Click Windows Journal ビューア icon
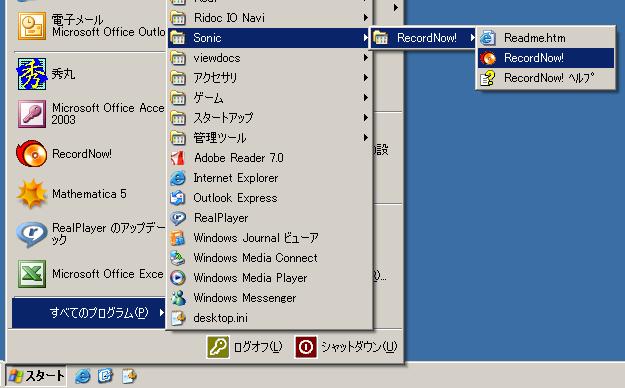This screenshot has width=625, height=388. 178,238
